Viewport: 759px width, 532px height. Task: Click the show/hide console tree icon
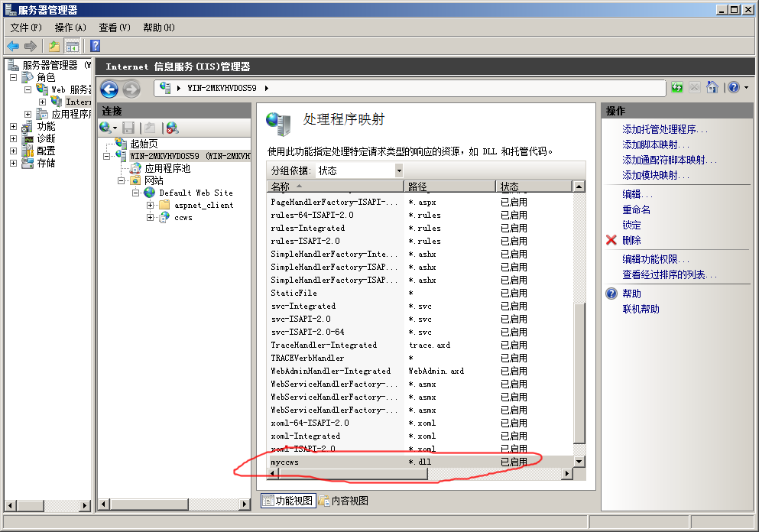coord(73,47)
